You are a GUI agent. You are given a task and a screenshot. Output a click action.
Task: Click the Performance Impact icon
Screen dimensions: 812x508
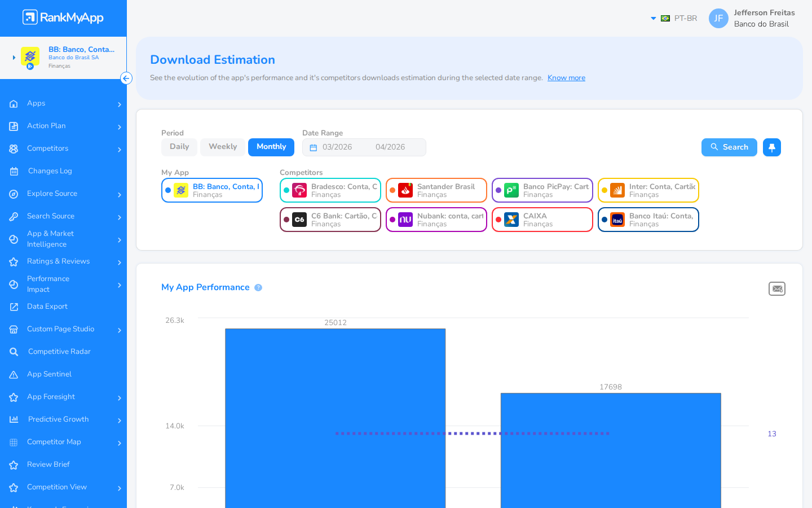click(x=14, y=284)
